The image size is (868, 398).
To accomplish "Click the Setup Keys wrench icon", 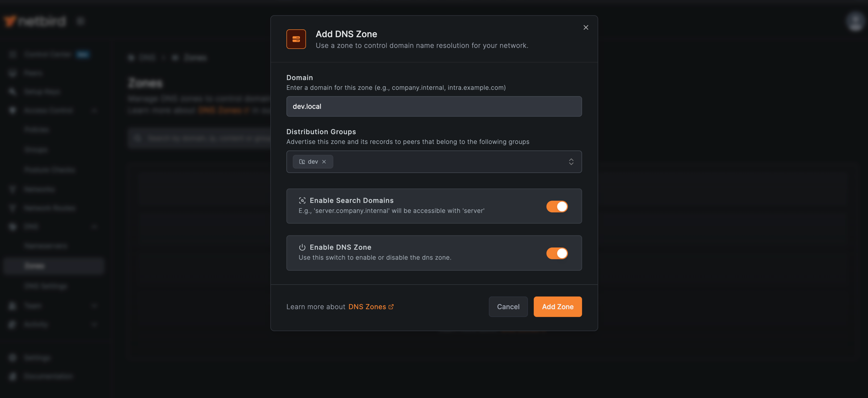I will click(x=12, y=91).
